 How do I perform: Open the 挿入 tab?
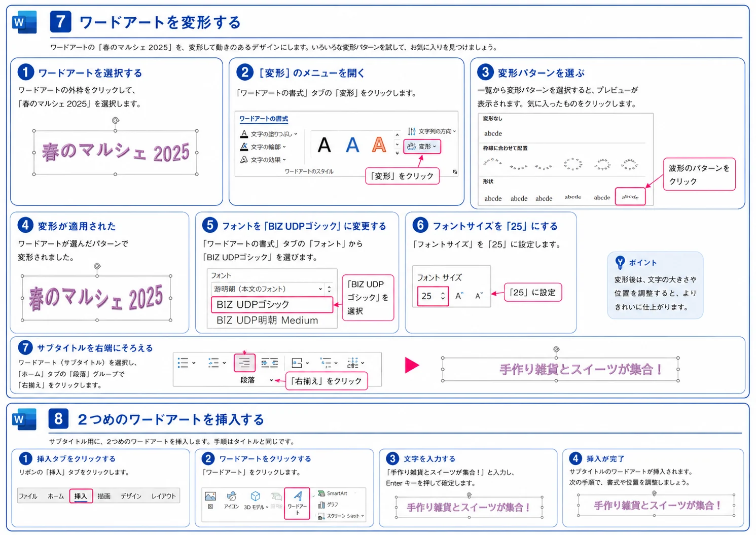[x=81, y=496]
